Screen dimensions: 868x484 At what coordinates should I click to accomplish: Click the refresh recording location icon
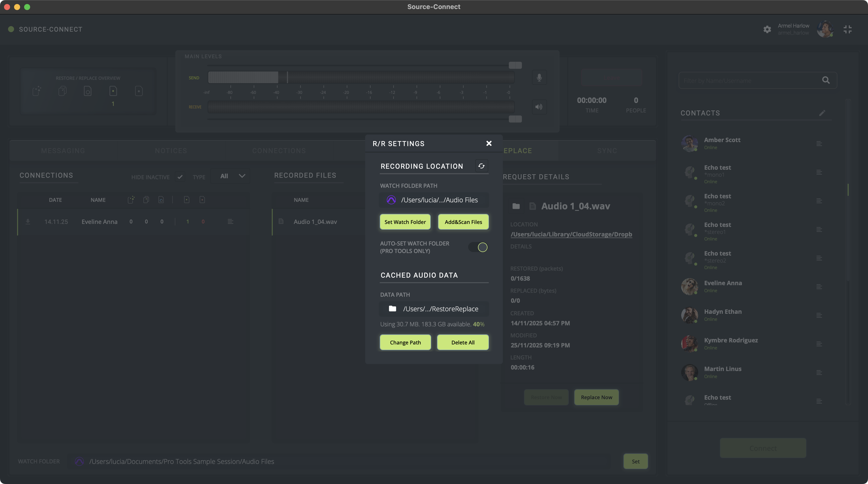click(481, 166)
